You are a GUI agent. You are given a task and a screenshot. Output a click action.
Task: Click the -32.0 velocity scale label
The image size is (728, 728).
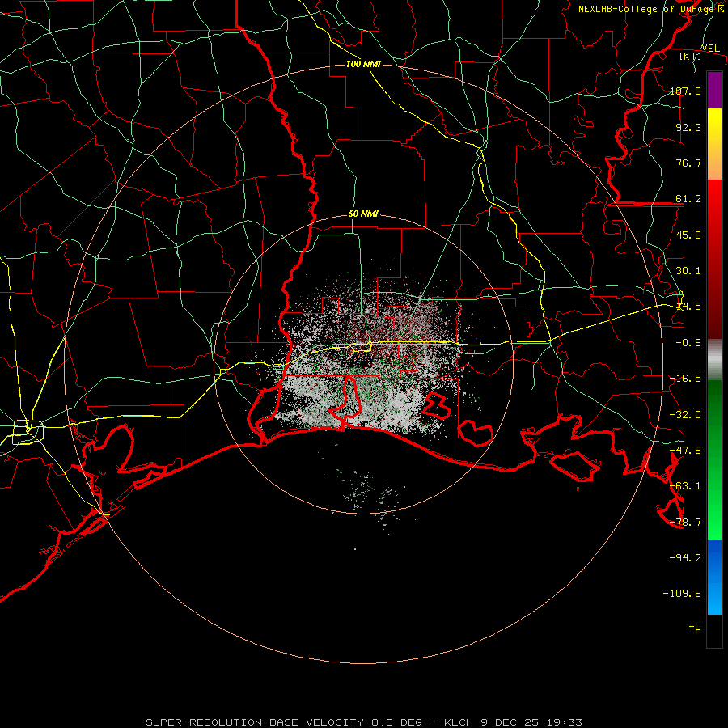[x=685, y=414]
